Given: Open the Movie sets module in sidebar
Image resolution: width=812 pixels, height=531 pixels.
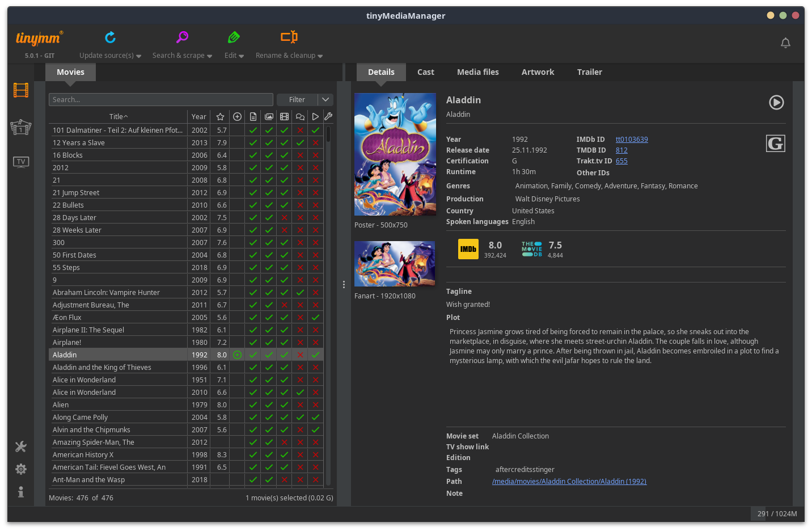Looking at the screenshot, I should click(21, 127).
